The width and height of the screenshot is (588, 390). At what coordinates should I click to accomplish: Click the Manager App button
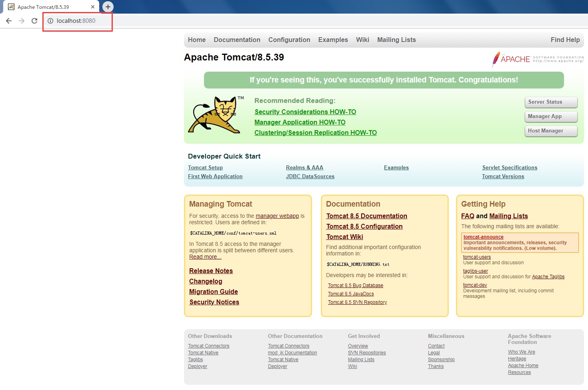(x=551, y=117)
